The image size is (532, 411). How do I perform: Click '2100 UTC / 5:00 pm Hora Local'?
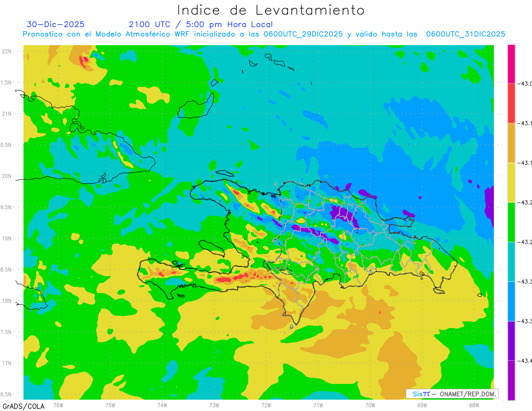pyautogui.click(x=201, y=24)
